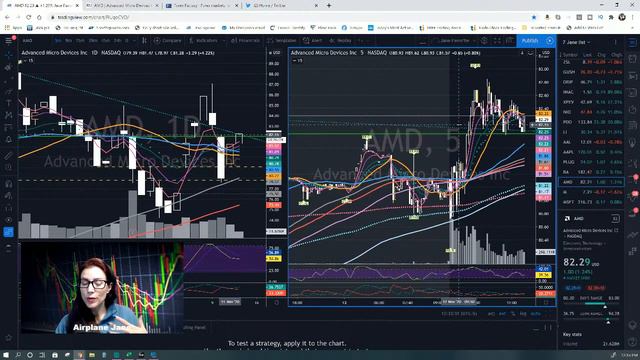Toggle lock all drawing tools
640x360 pixels.
tap(9, 208)
